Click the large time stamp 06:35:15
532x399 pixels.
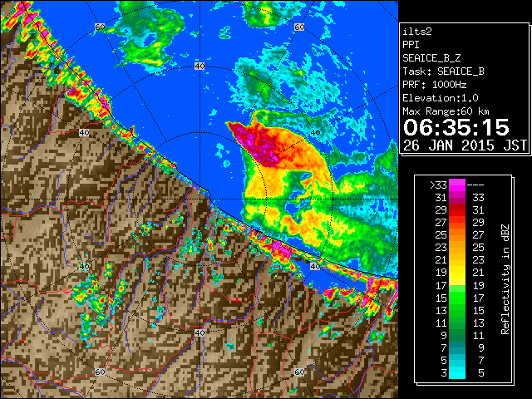[x=456, y=127]
